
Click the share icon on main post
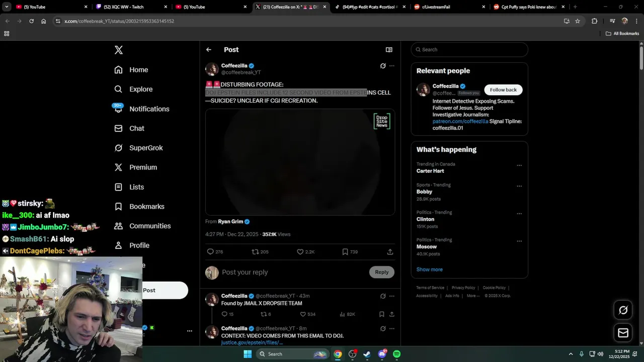point(390,252)
